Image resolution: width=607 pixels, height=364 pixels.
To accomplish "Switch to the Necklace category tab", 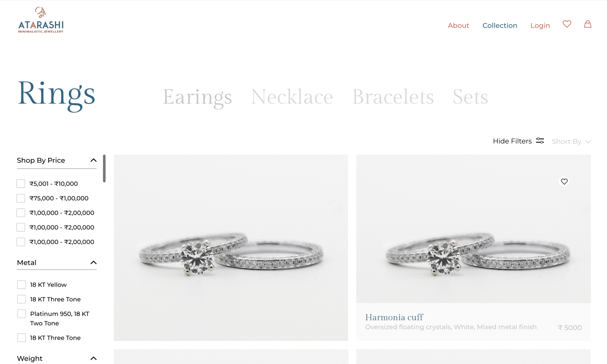I will coord(292,97).
